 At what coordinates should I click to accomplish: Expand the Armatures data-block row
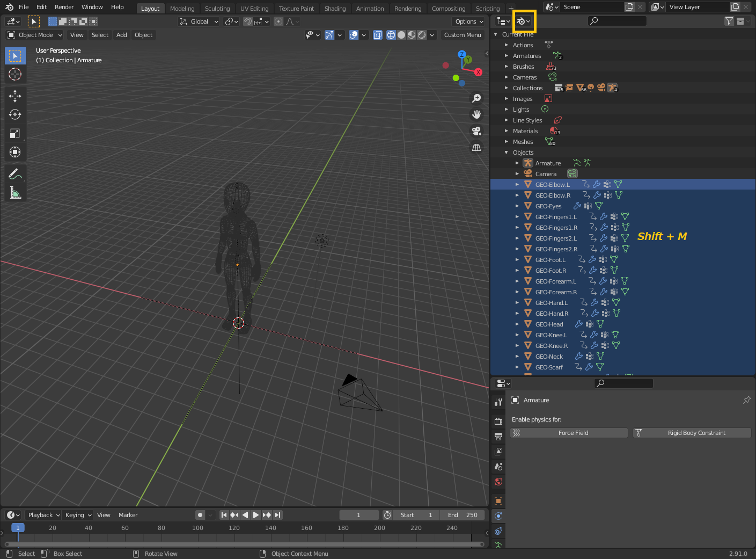click(507, 56)
